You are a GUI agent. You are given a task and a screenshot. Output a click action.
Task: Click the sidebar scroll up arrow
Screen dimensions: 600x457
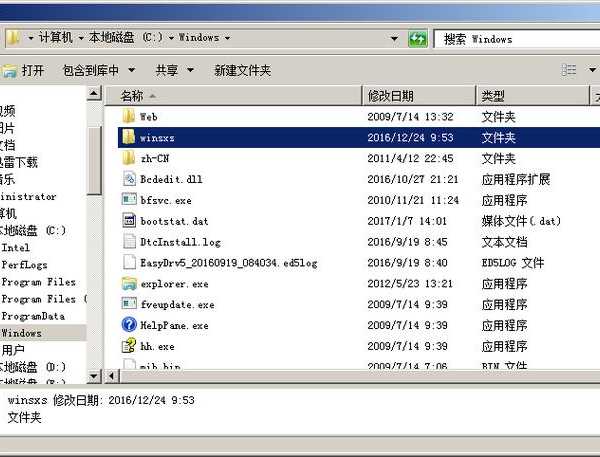94,93
